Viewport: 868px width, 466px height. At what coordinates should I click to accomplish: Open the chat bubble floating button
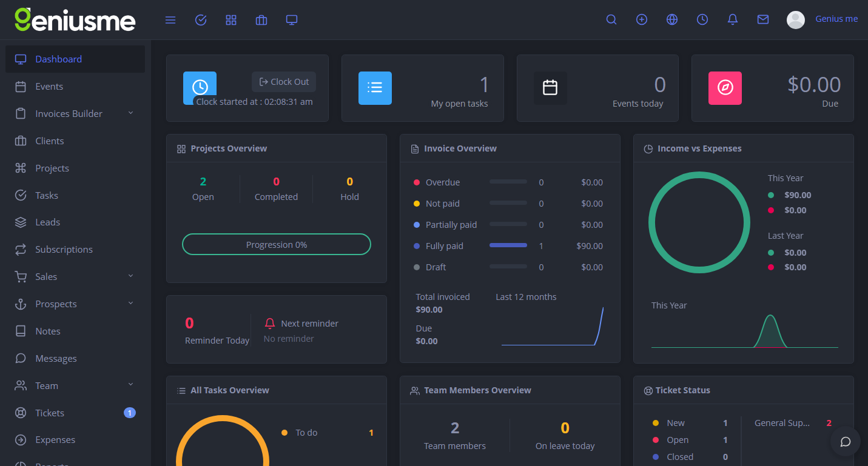(x=846, y=442)
